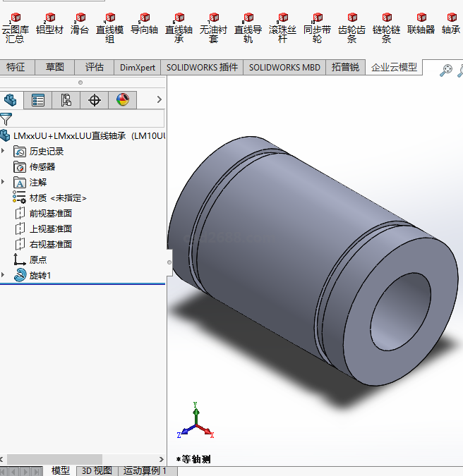The height and width of the screenshot is (476, 463).
Task: Expand the 注解 annotations node
Action: [x=4, y=182]
